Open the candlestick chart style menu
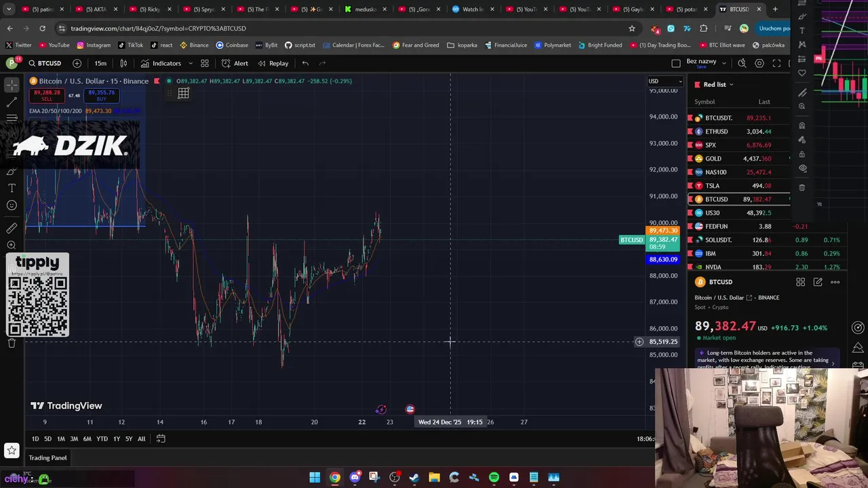The image size is (868, 488). pos(123,63)
